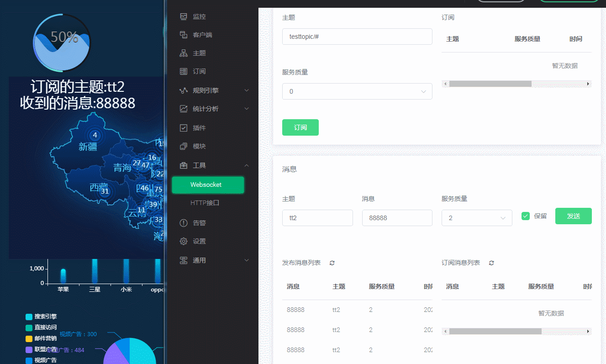Image resolution: width=606 pixels, height=364 pixels.
Task: Click the 订阅的主题:tt2 text in dashboard
Action: [78, 87]
